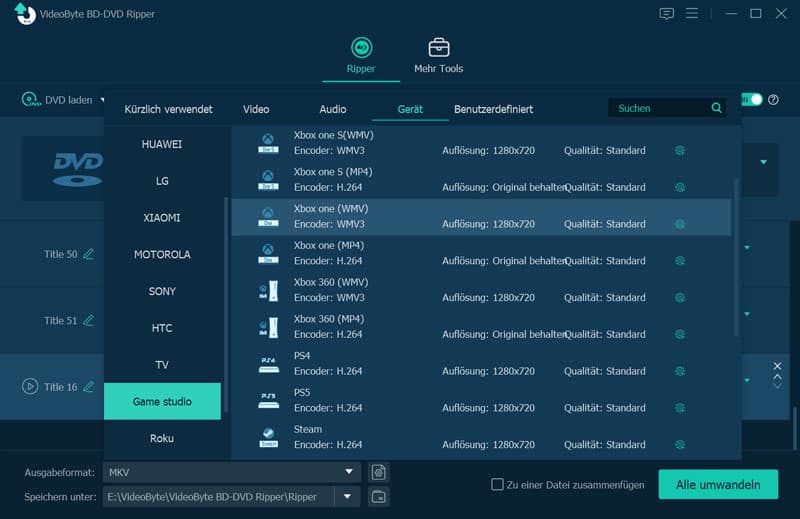800x519 pixels.
Task: Select HTC device category
Action: tap(162, 328)
